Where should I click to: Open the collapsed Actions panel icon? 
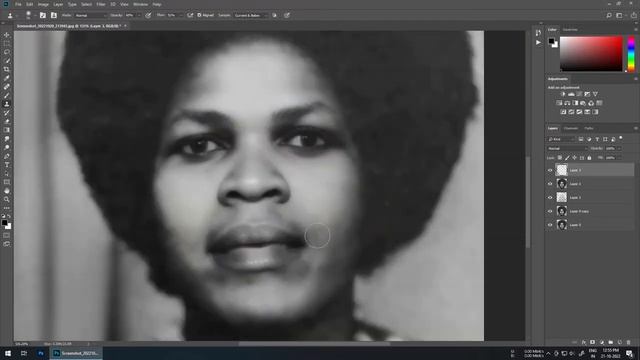click(x=538, y=42)
